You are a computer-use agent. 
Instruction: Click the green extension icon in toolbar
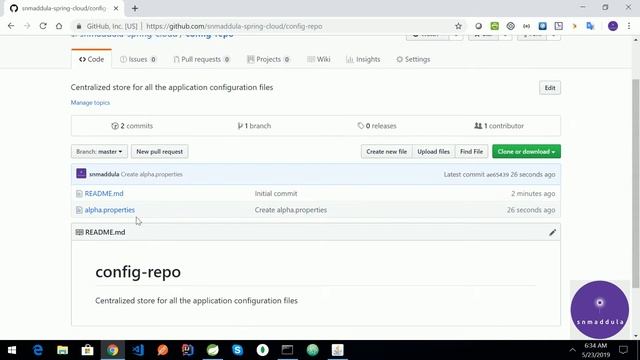coord(494,26)
